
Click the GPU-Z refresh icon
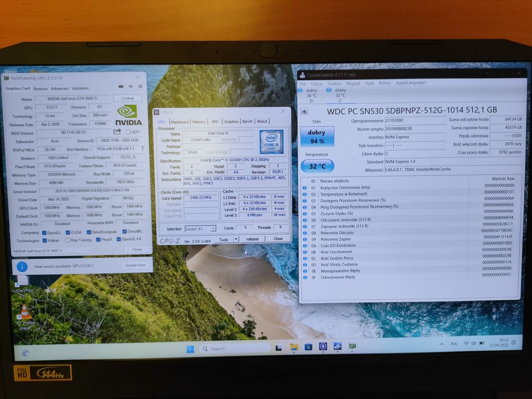pos(131,87)
